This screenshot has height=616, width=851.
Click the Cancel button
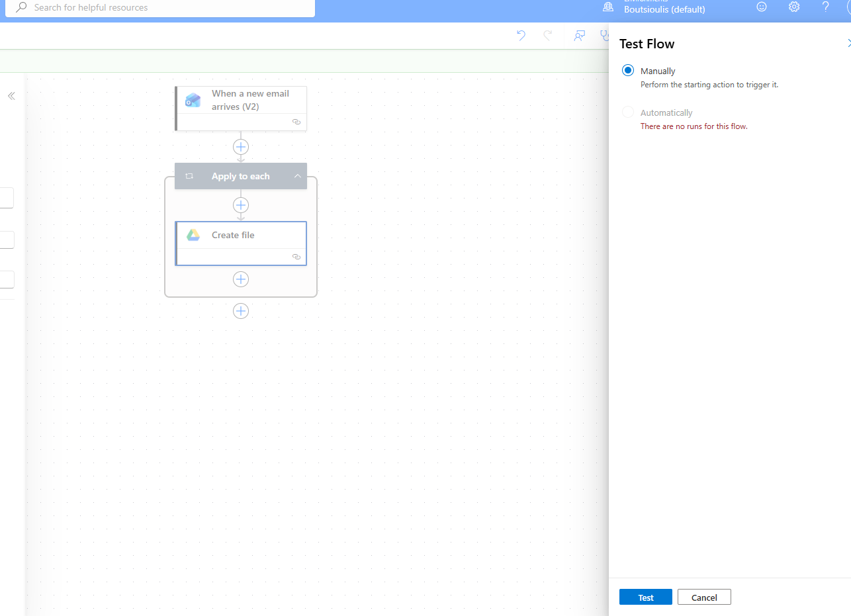click(704, 597)
